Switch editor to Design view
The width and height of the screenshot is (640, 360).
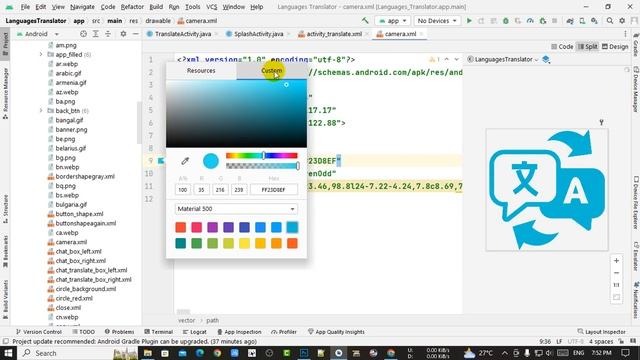pyautogui.click(x=615, y=47)
